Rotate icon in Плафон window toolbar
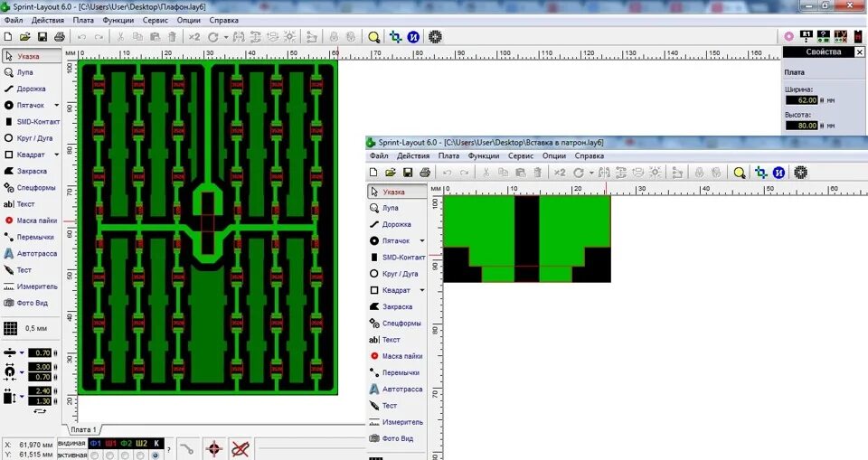 213,37
